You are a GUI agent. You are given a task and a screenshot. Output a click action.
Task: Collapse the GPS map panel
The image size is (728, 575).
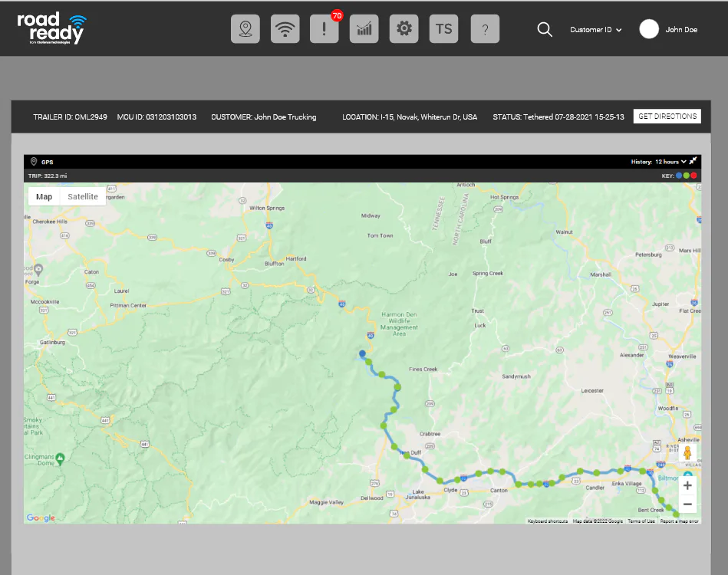[x=693, y=161]
